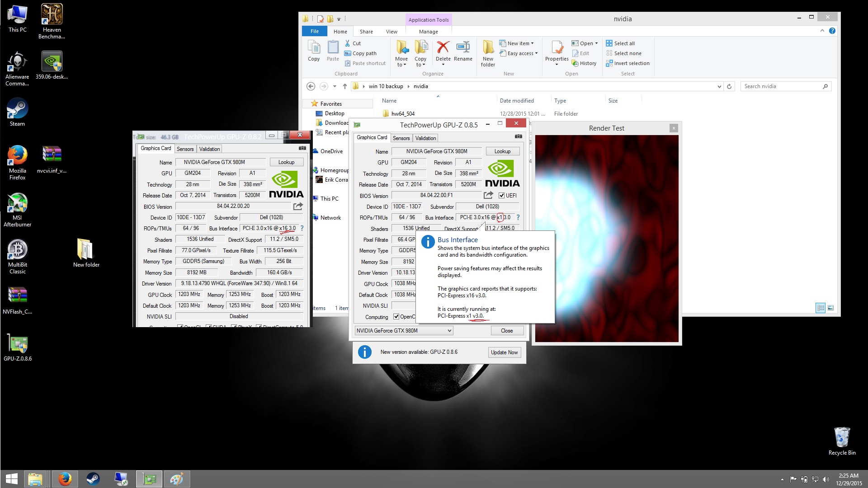Open Firefox from taskbar

point(65,479)
